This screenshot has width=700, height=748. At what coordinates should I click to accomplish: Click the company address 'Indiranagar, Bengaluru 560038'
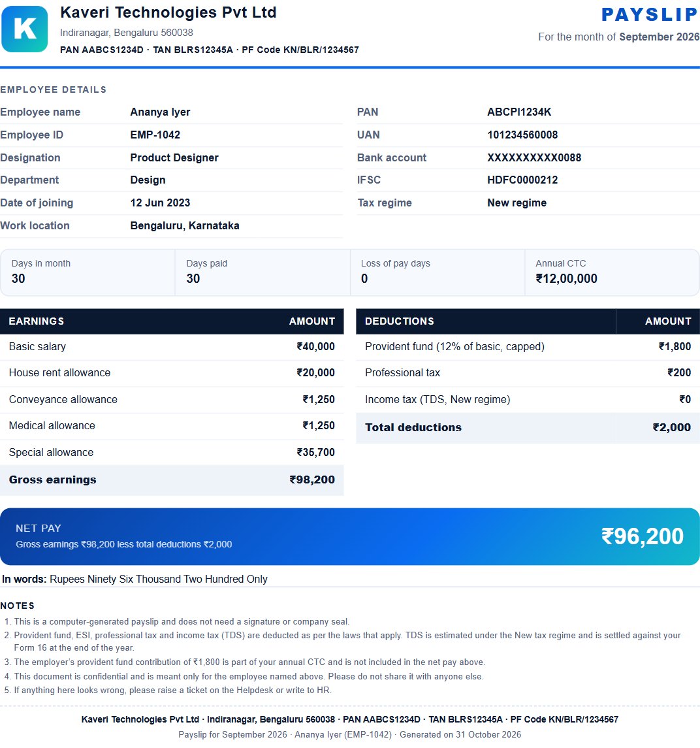tap(127, 33)
